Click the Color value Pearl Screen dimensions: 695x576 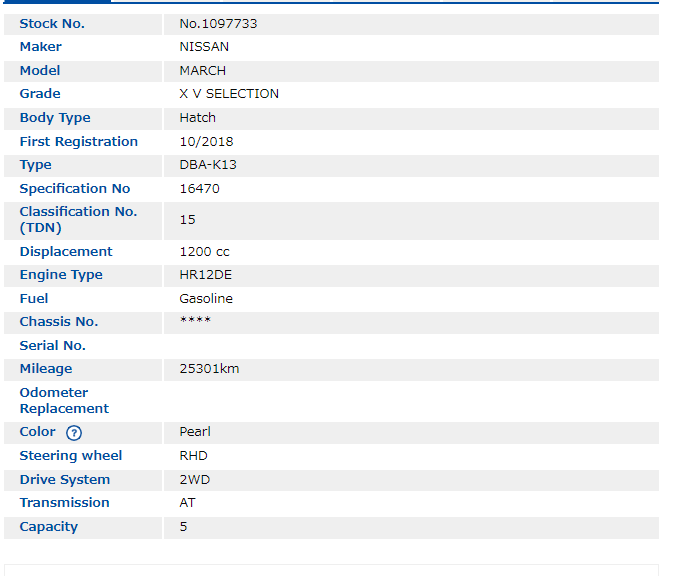point(195,432)
